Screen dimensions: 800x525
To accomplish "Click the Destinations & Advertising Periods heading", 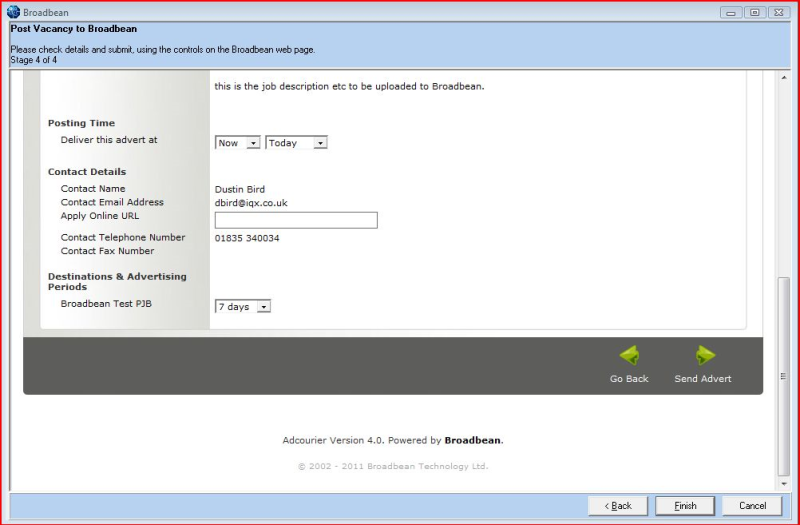I will 117,282.
